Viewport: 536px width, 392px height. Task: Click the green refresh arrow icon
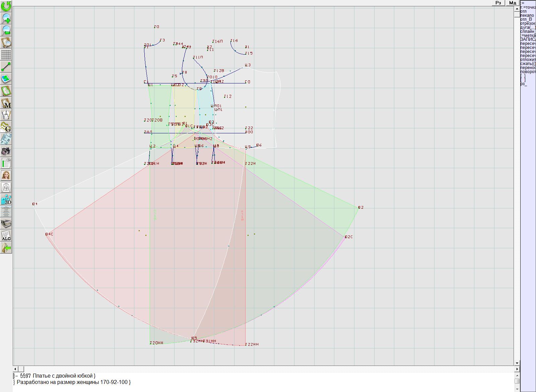pyautogui.click(x=6, y=6)
